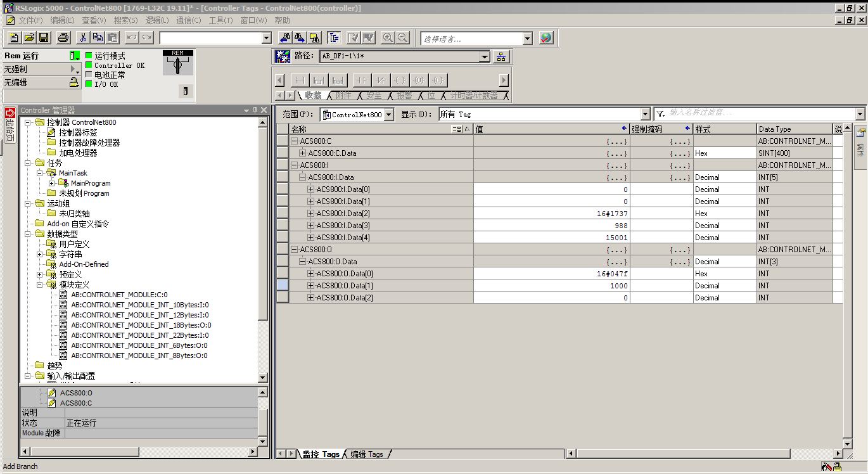Image resolution: width=868 pixels, height=474 pixels.
Task: Open the 通信(C) menu
Action: [188, 20]
